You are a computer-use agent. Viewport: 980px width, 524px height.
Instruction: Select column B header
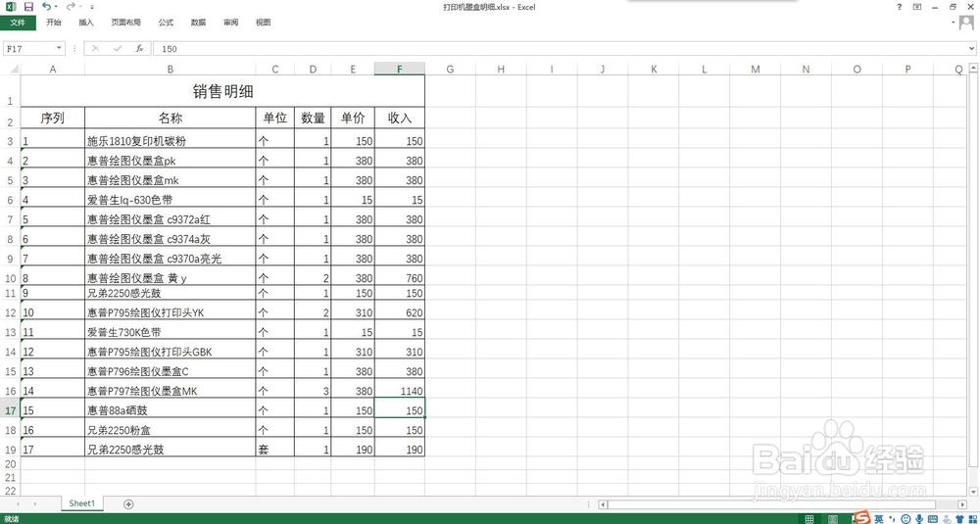click(x=170, y=70)
